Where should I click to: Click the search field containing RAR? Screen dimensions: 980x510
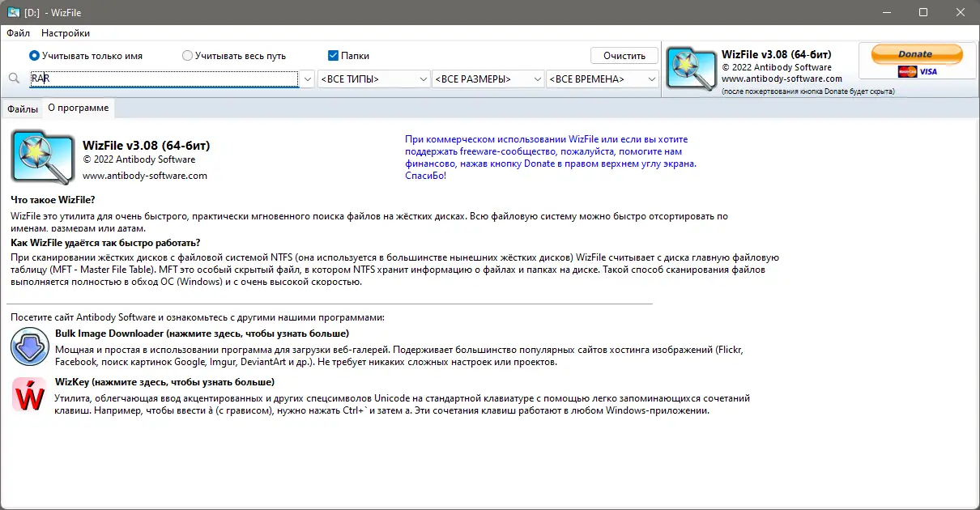(x=164, y=79)
